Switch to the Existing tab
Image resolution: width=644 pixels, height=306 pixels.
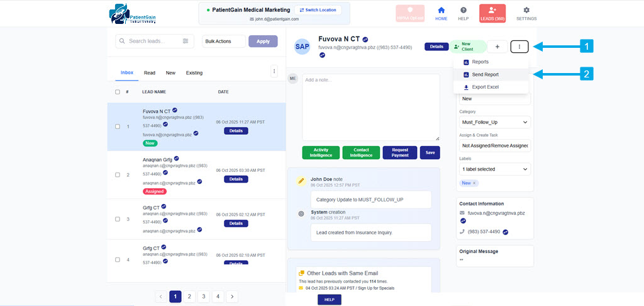(194, 73)
